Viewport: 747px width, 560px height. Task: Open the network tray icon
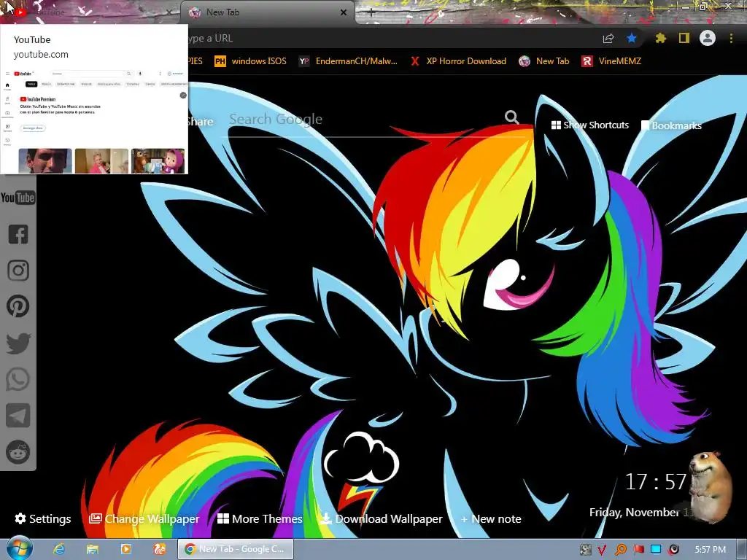coord(656,550)
